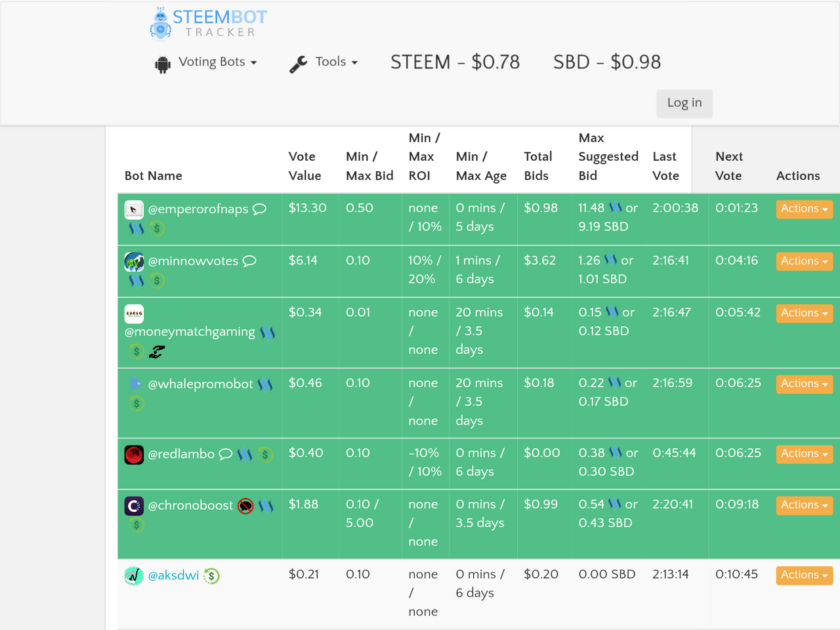Click the Android icon beside Voting Bots
This screenshot has height=630, width=840.
(163, 64)
